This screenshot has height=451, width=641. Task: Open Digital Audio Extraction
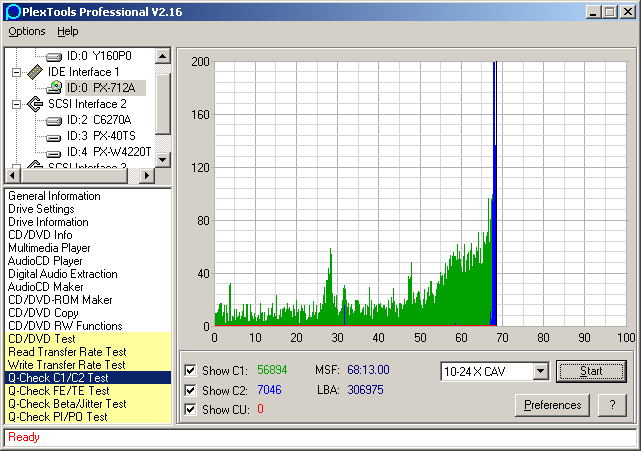(x=63, y=274)
